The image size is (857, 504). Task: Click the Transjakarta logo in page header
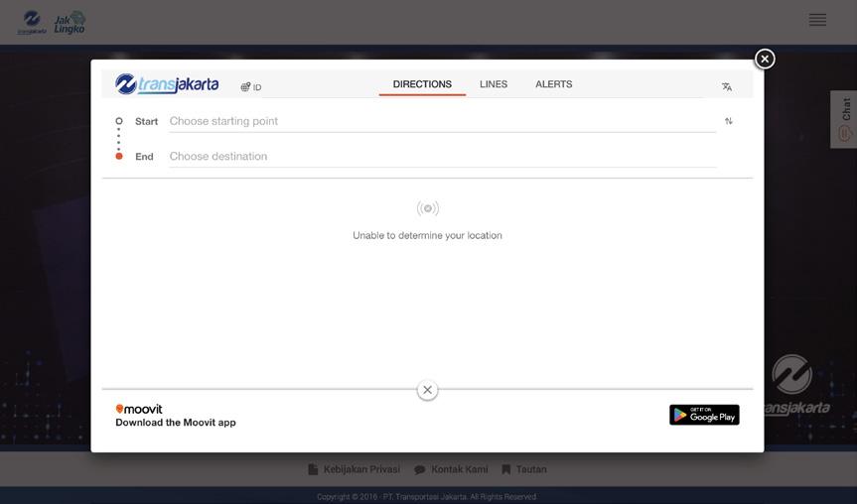(x=32, y=23)
